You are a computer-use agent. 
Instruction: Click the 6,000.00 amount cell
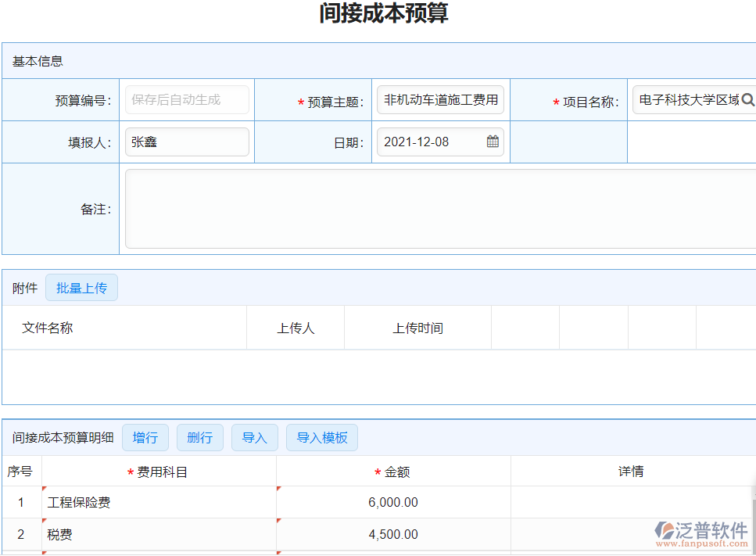[x=393, y=503]
